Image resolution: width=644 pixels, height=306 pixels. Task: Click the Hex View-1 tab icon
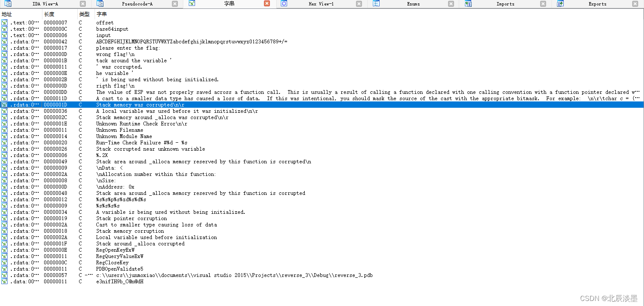click(284, 4)
